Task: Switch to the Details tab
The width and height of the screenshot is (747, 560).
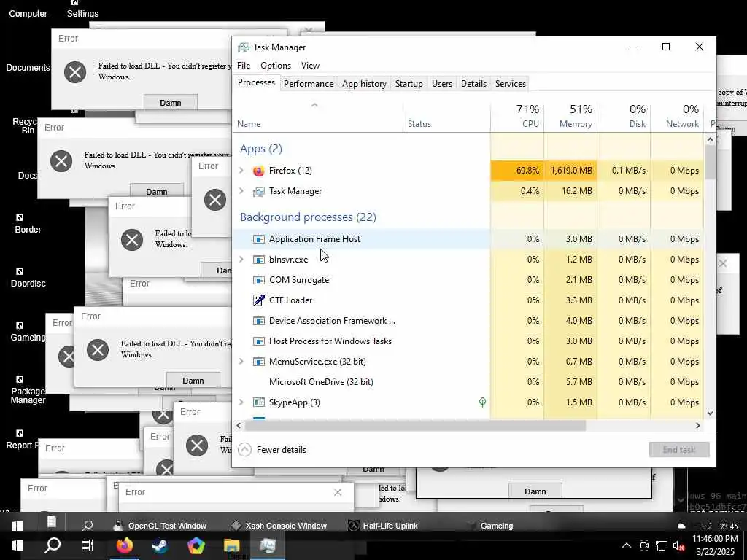Action: tap(473, 84)
